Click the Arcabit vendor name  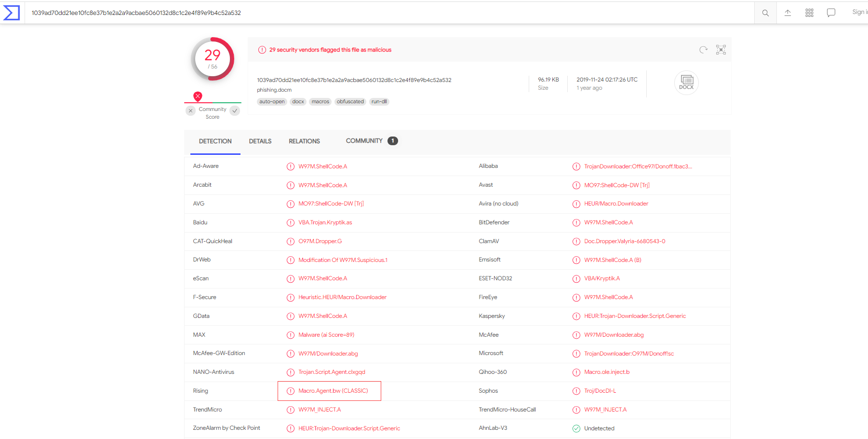pos(202,185)
